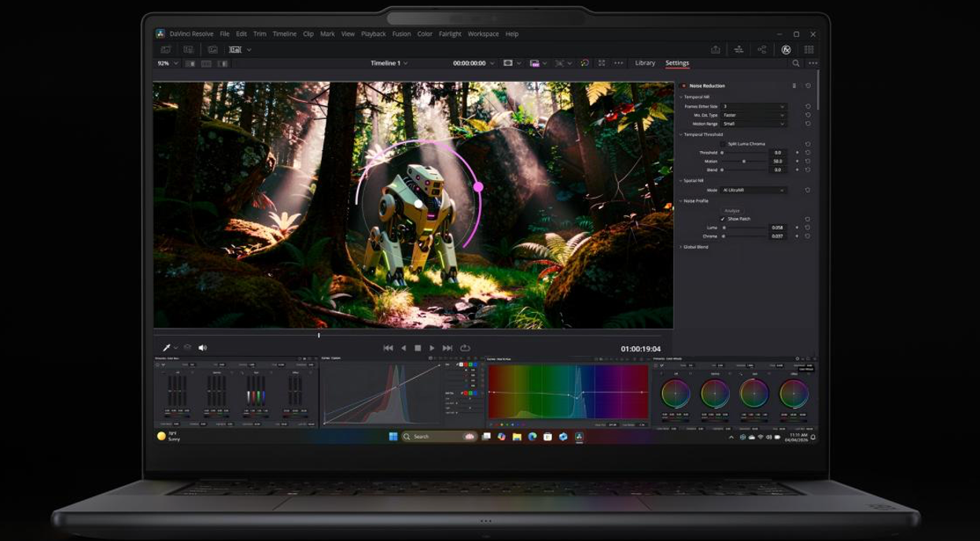Click the taskbar Search box
The width and height of the screenshot is (980, 541).
point(440,436)
